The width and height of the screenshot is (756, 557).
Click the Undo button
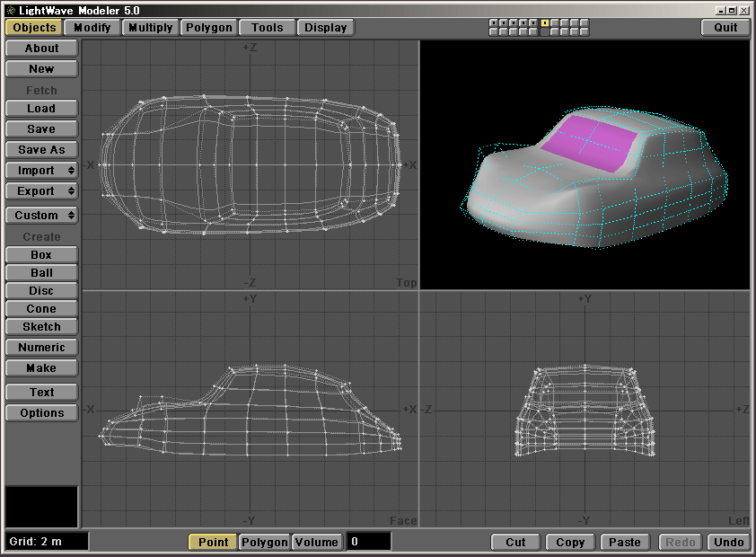(728, 542)
